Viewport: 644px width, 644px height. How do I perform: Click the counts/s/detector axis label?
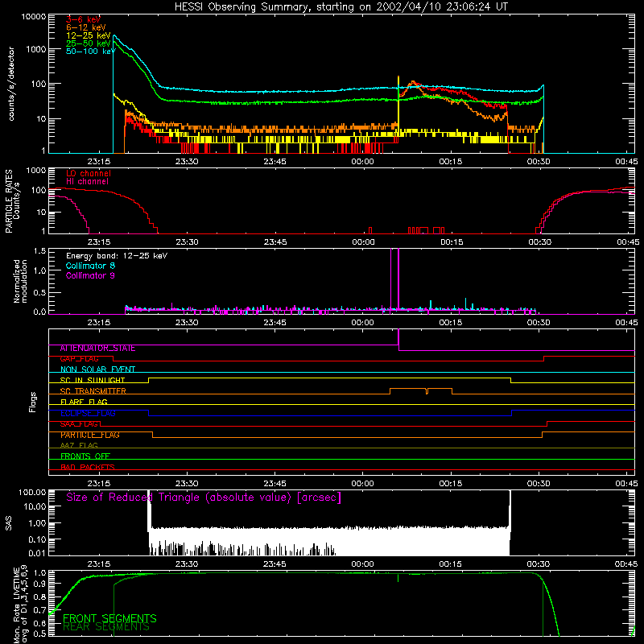pos(11,84)
